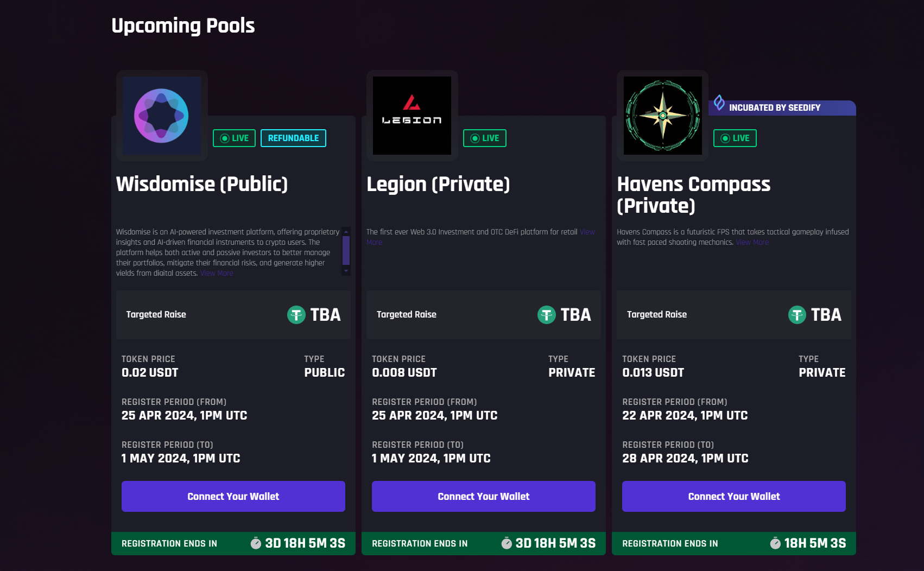Viewport: 924px width, 571px height.
Task: Click the timer icon in Legion registration footer
Action: [507, 543]
